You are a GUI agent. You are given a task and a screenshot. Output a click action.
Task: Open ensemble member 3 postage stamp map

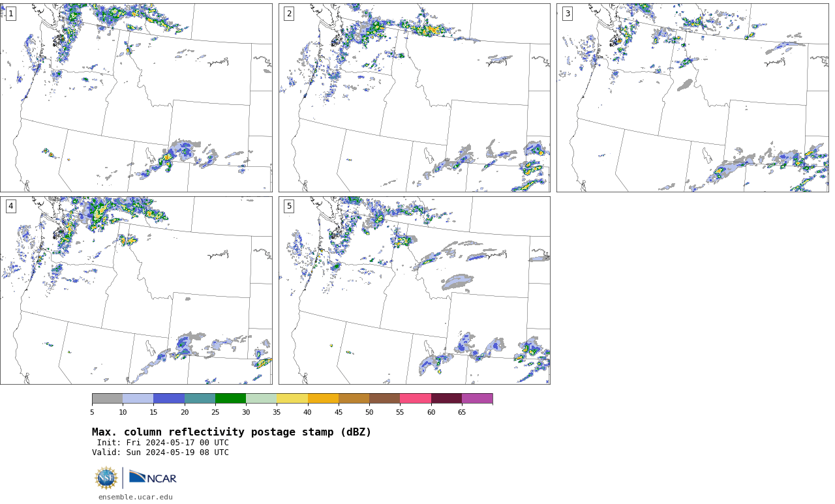pos(693,98)
